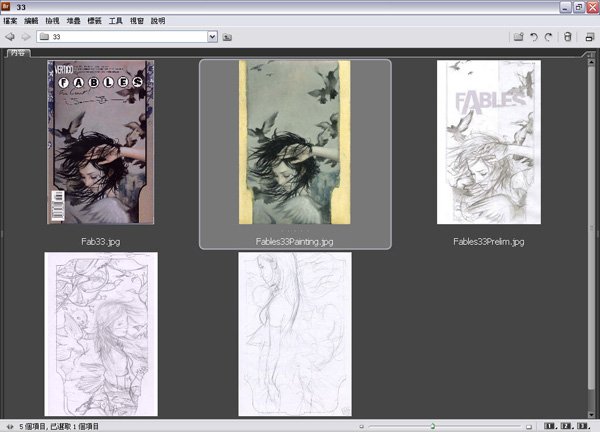This screenshot has height=432, width=600.
Task: Switch to compact mode
Action: pyautogui.click(x=590, y=37)
